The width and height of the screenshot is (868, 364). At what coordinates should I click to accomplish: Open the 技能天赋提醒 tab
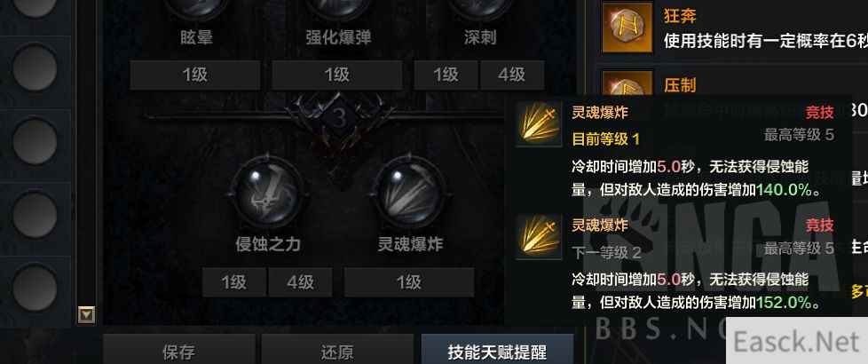point(497,351)
